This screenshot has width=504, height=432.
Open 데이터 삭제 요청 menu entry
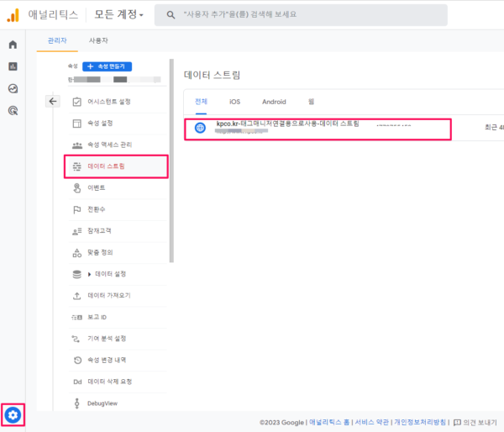118,382
